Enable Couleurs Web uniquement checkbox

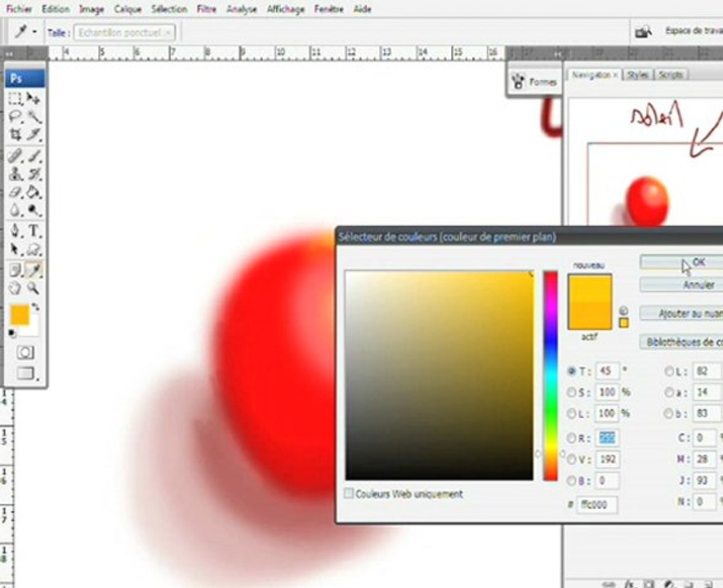click(349, 493)
